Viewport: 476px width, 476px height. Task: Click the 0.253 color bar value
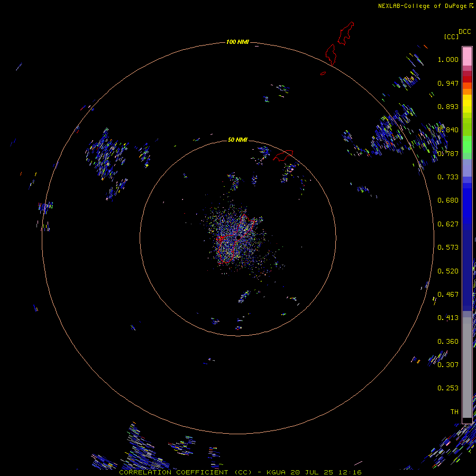tap(448, 388)
